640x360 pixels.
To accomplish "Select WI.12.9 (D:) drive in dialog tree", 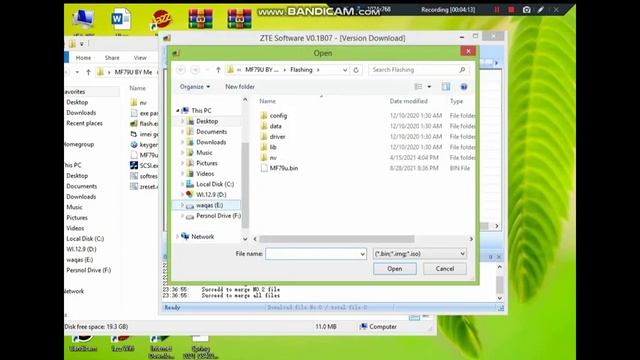I will point(211,195).
